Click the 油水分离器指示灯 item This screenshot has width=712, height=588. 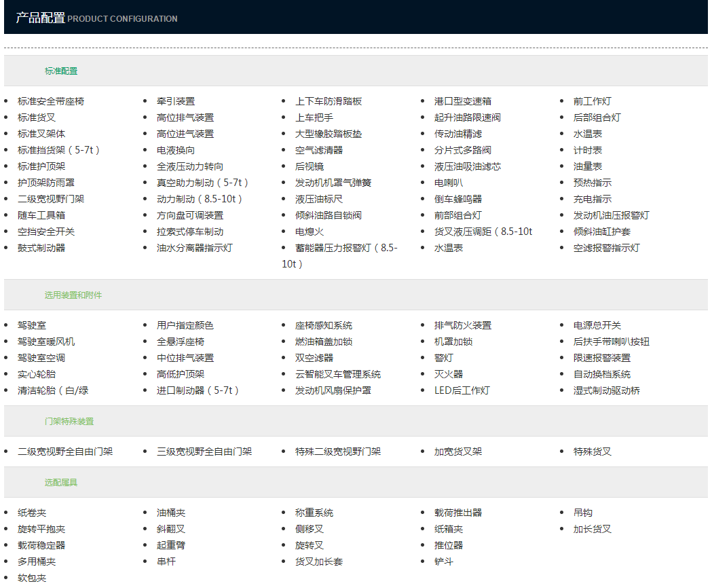tap(194, 248)
